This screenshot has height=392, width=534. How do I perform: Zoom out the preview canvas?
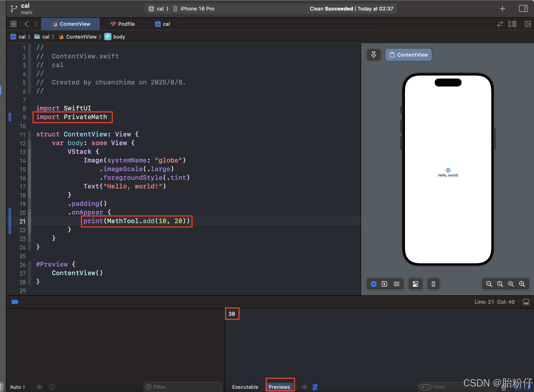(x=489, y=284)
